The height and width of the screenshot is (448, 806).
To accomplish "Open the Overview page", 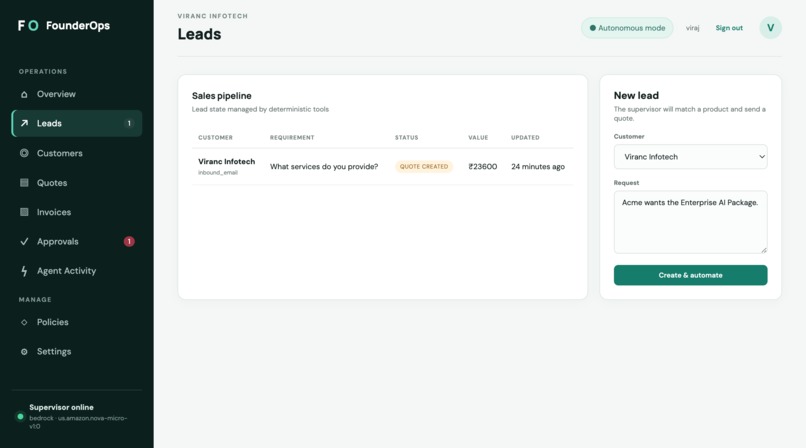I will pos(77,95).
